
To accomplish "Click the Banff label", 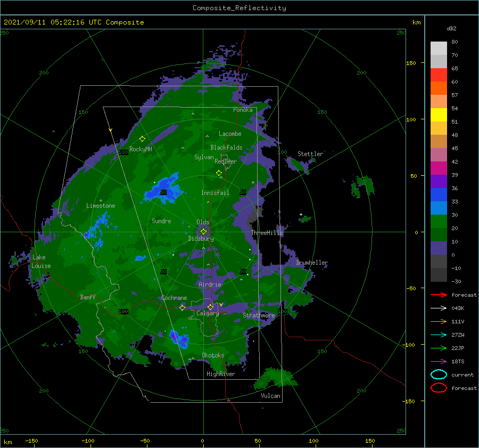I will (88, 297).
